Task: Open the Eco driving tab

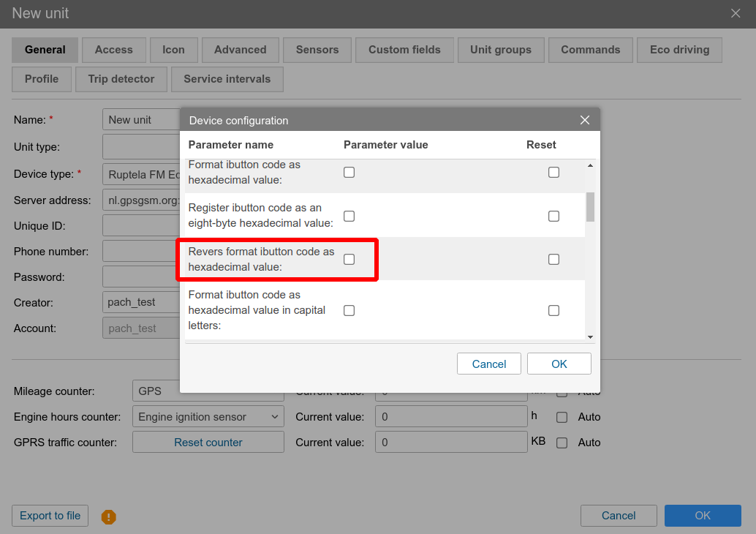Action: (679, 50)
